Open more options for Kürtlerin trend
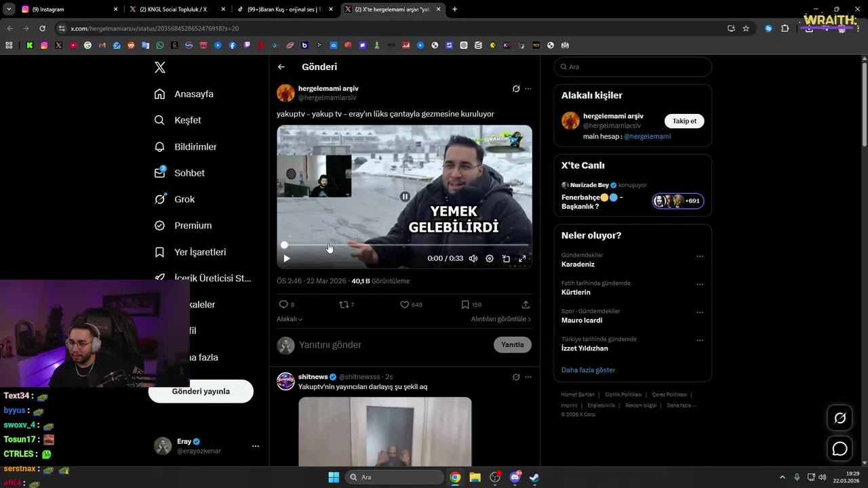 [x=700, y=285]
